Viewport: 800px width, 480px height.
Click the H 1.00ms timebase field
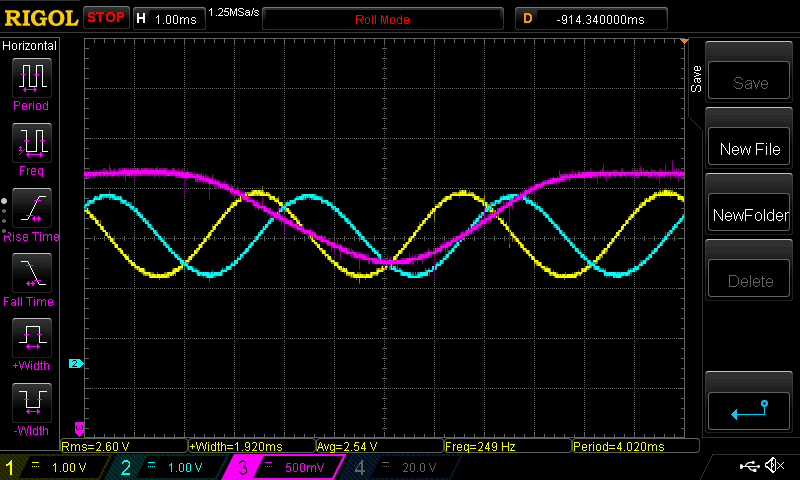coord(169,19)
